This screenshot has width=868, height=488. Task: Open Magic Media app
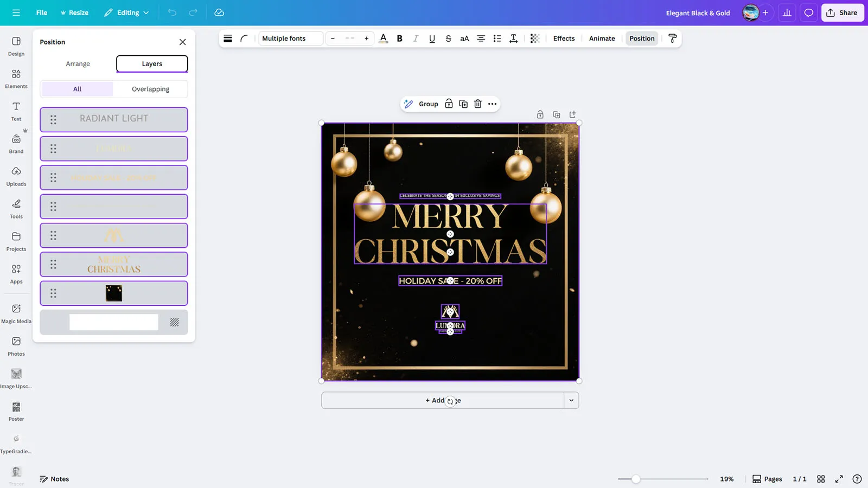16,313
